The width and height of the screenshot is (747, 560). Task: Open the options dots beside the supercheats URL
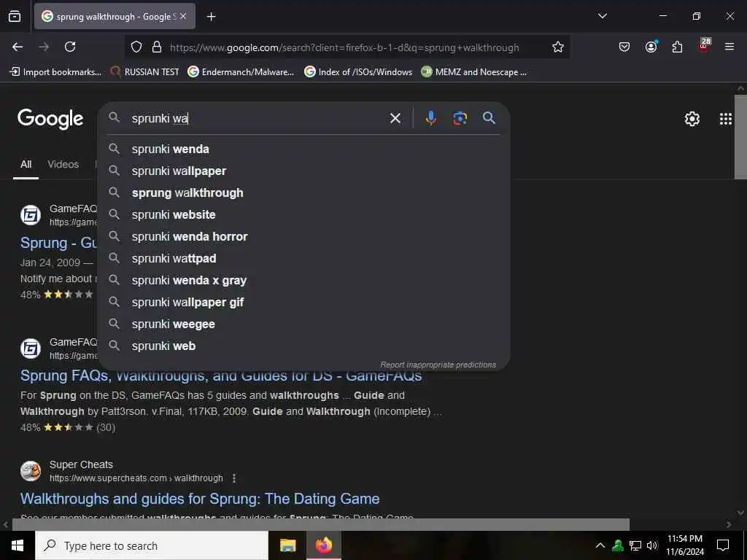coord(234,478)
